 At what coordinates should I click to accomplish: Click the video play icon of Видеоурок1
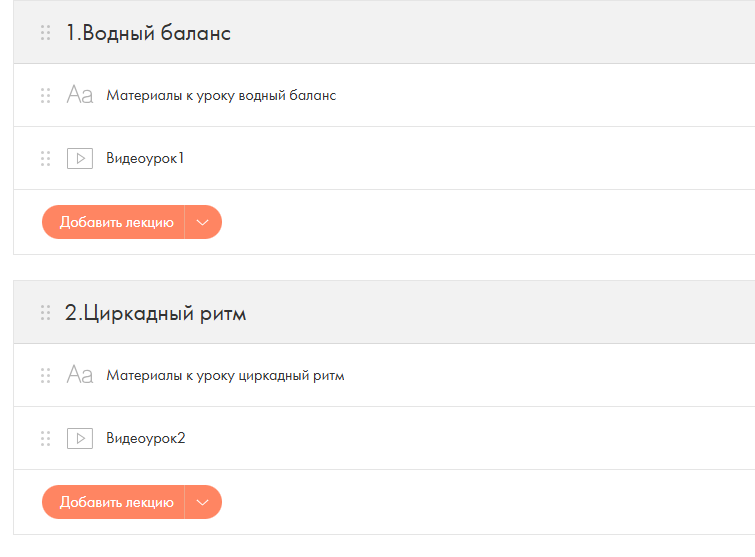(80, 158)
